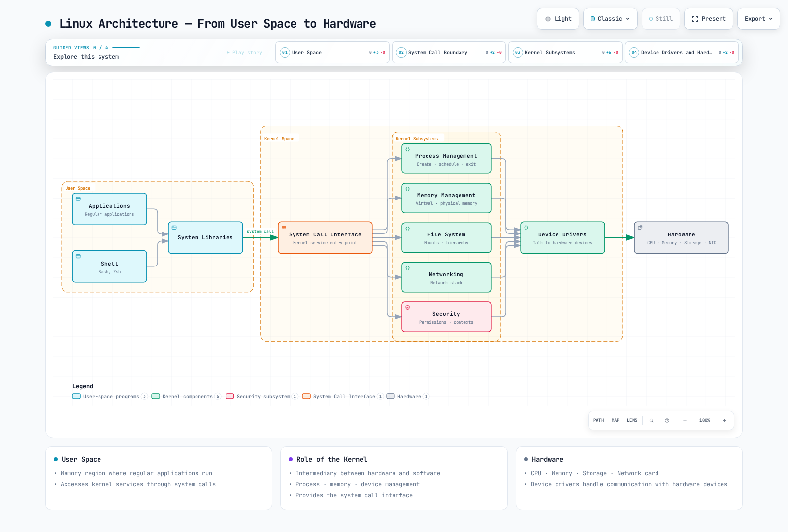Click the 100% zoom level readout

[x=705, y=421]
